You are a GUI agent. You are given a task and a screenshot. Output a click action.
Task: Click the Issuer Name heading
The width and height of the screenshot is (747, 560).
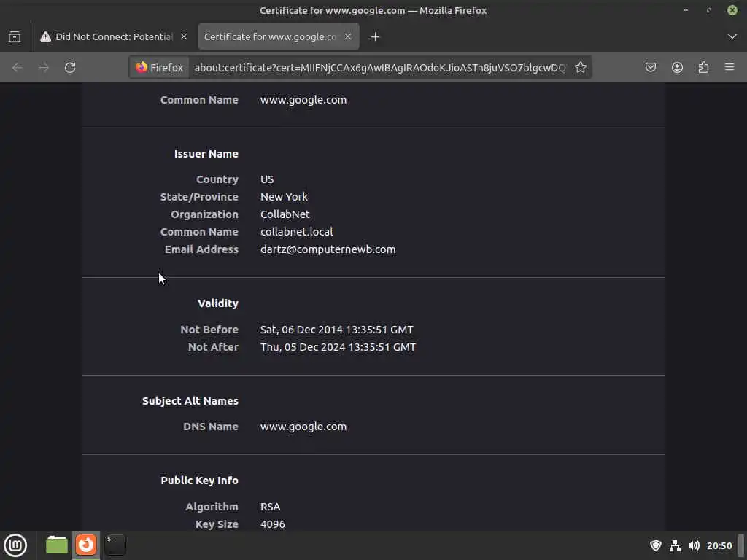tap(206, 154)
